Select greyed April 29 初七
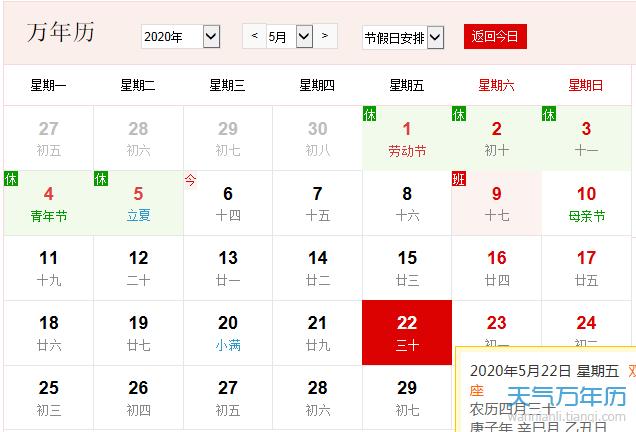 pos(228,138)
